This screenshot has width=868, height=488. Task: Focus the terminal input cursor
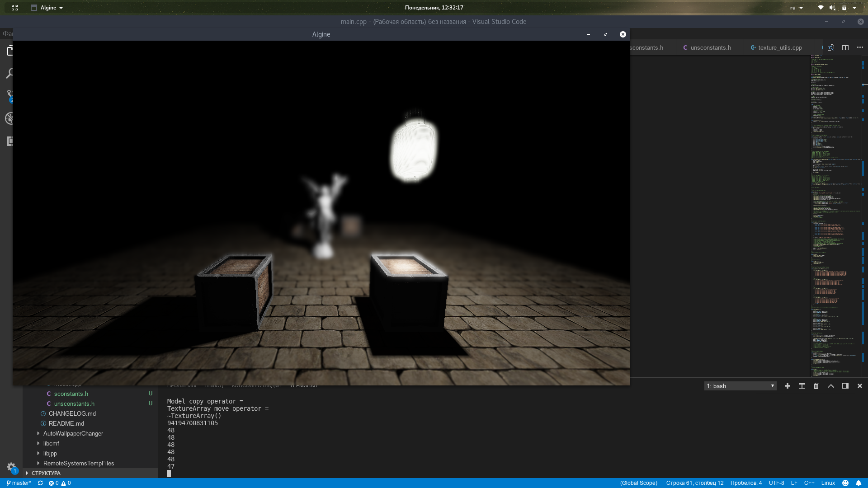(169, 474)
